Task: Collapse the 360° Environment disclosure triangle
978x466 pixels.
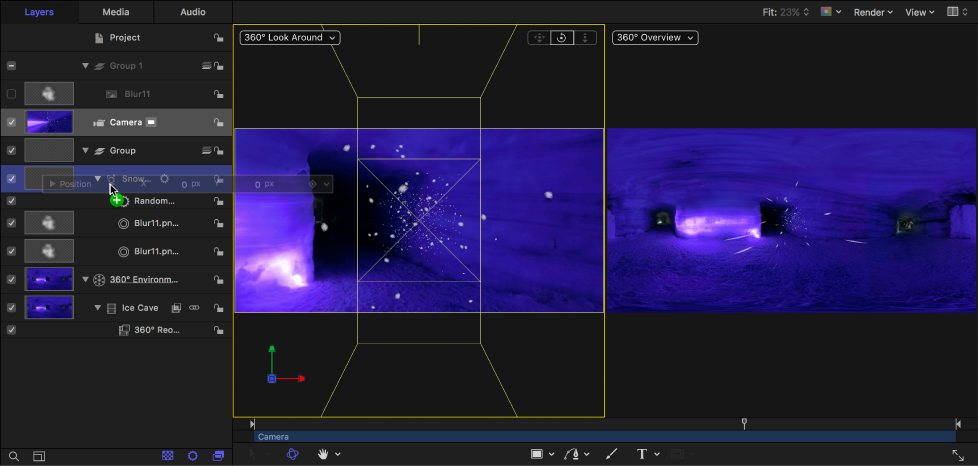Action: point(85,279)
